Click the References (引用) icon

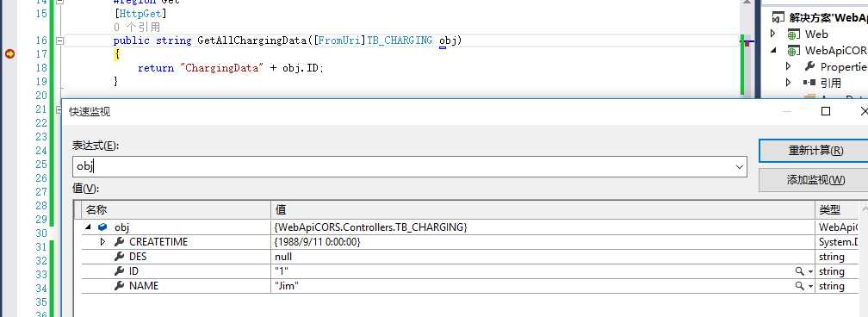[809, 83]
